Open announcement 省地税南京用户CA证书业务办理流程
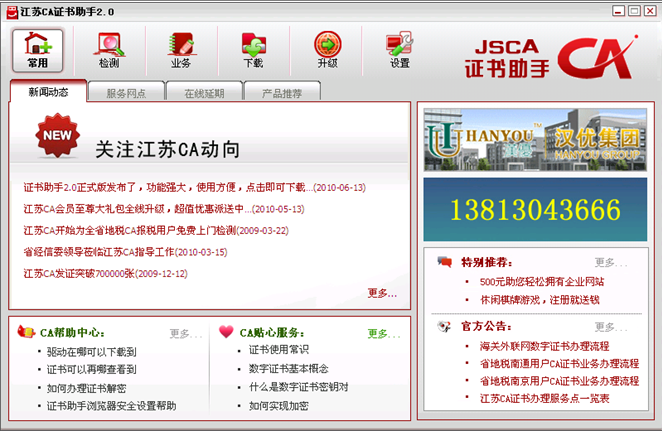 coord(559,381)
